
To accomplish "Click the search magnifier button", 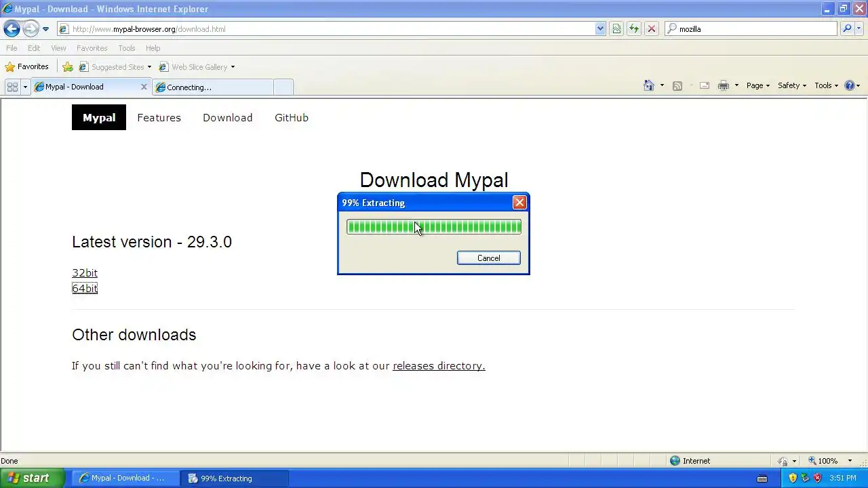I will pos(847,29).
